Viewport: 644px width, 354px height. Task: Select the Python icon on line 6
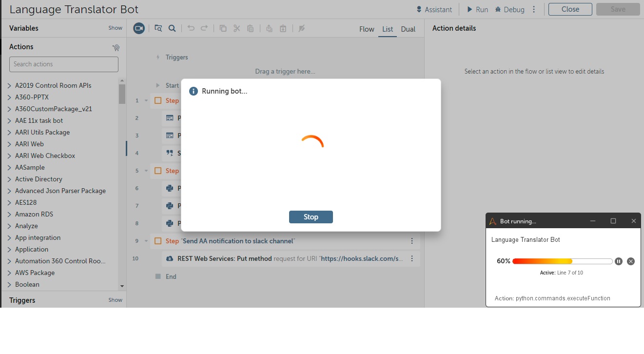click(170, 188)
